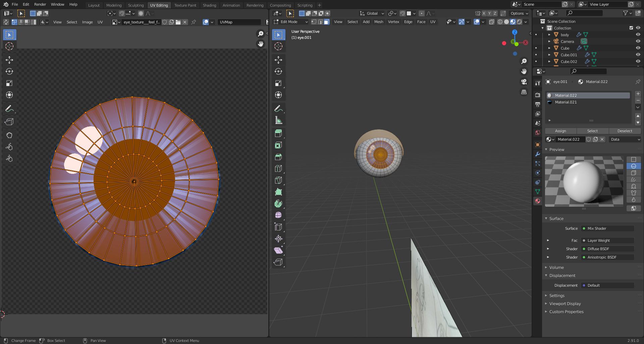Switch to the Texture Paint workspace tab
The height and width of the screenshot is (344, 644).
pos(185,5)
